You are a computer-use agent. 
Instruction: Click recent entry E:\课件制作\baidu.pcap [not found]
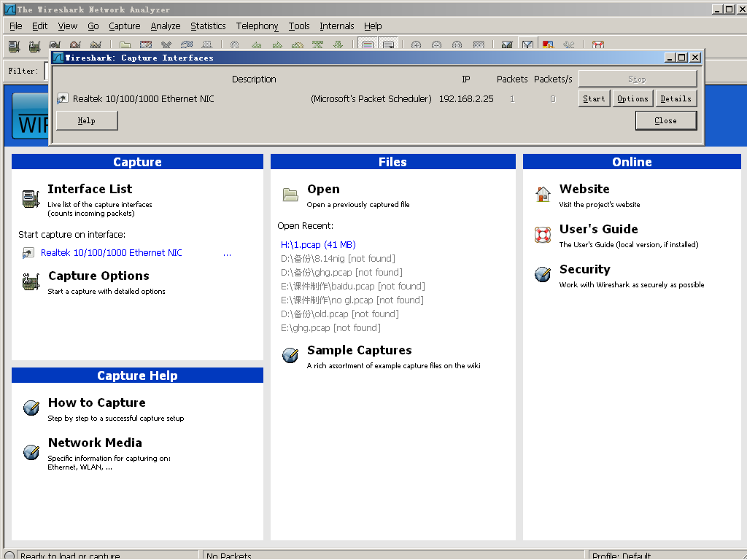[352, 286]
